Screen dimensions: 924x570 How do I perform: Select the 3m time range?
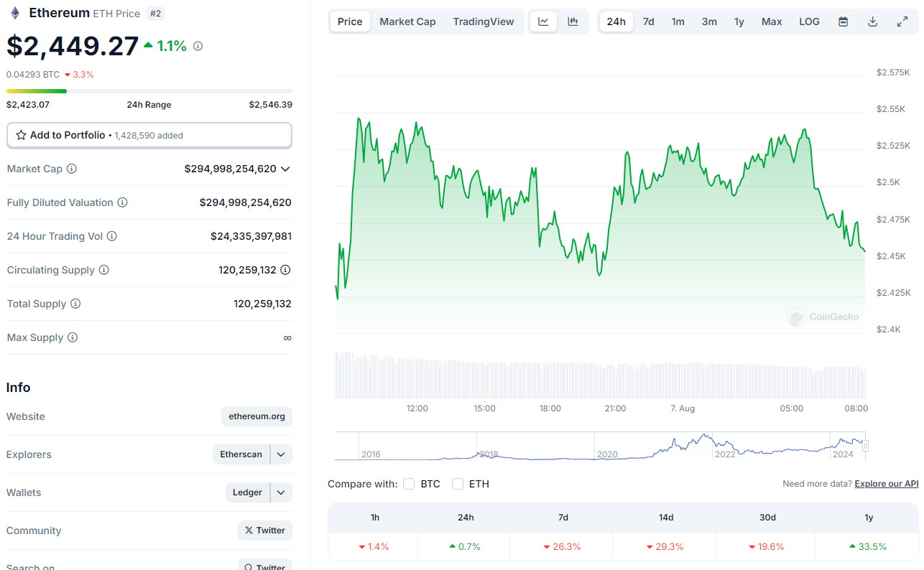coord(709,22)
